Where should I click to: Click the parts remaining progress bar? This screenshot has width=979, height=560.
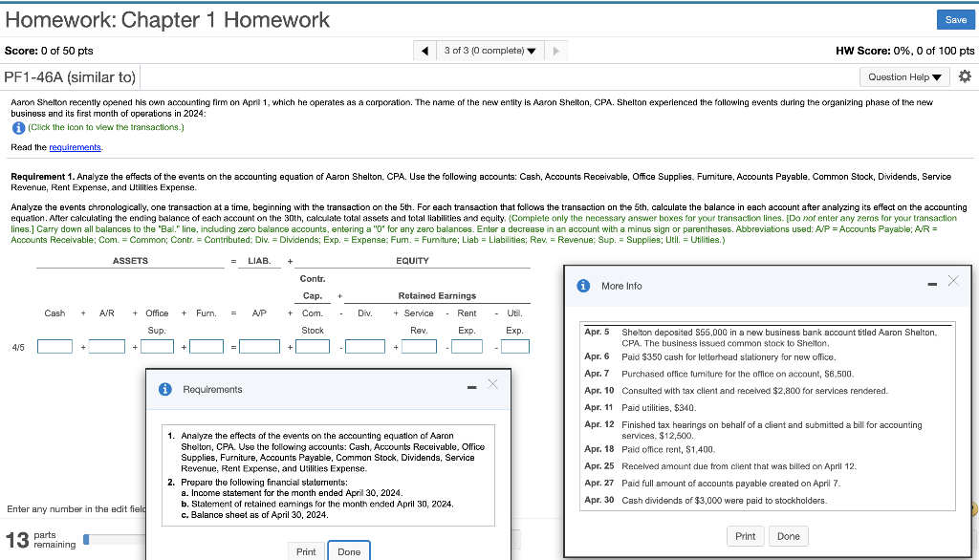[x=115, y=540]
